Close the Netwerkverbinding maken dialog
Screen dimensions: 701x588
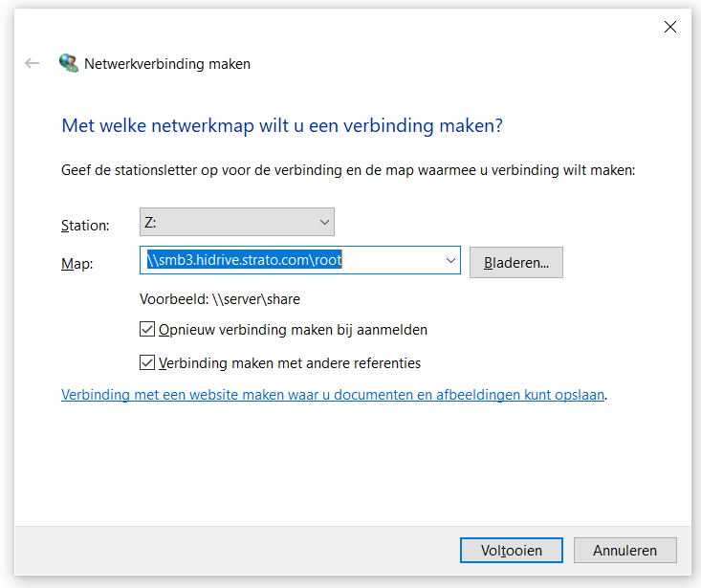click(670, 27)
